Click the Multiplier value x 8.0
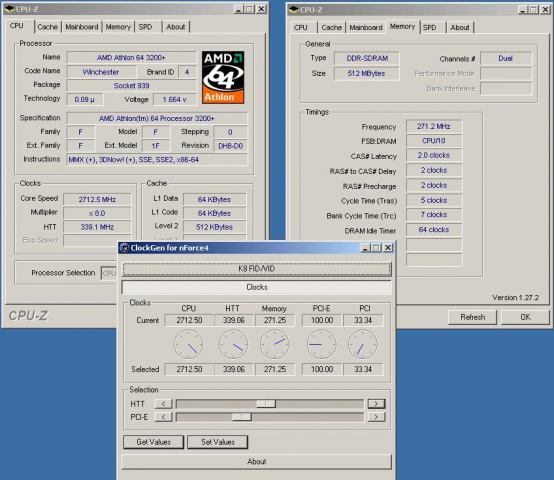Screen dimensions: 554x480 click(x=97, y=213)
